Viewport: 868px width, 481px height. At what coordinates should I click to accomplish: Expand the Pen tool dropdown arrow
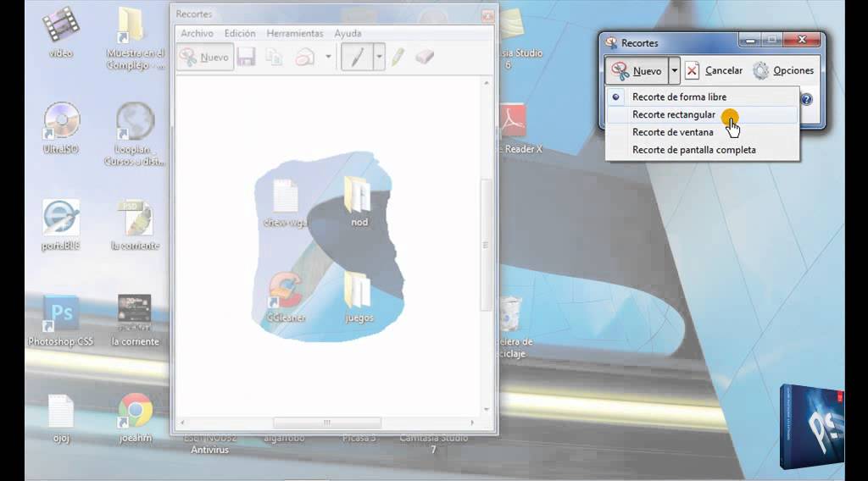click(x=379, y=57)
